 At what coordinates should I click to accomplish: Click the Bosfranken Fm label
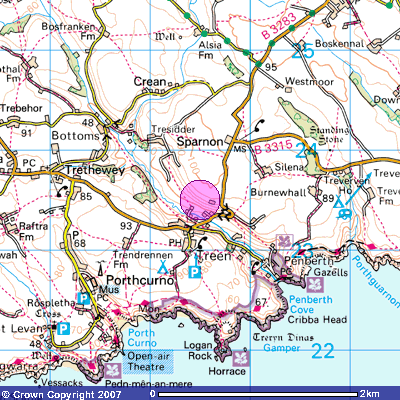[69, 31]
